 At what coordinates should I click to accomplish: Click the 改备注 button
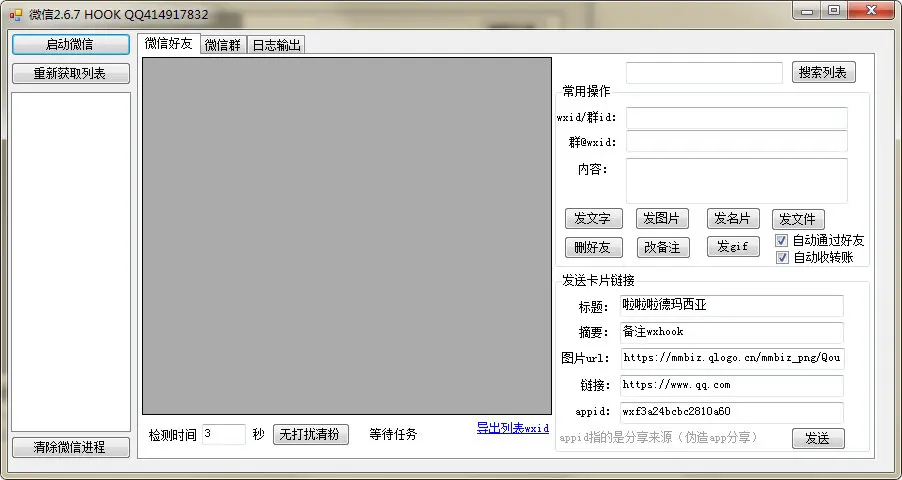pos(663,247)
